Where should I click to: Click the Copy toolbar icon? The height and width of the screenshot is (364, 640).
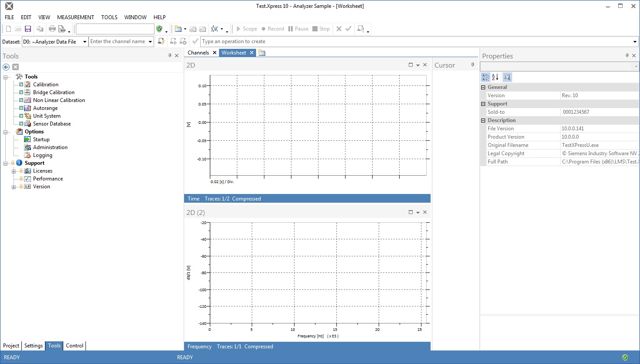[x=40, y=29]
